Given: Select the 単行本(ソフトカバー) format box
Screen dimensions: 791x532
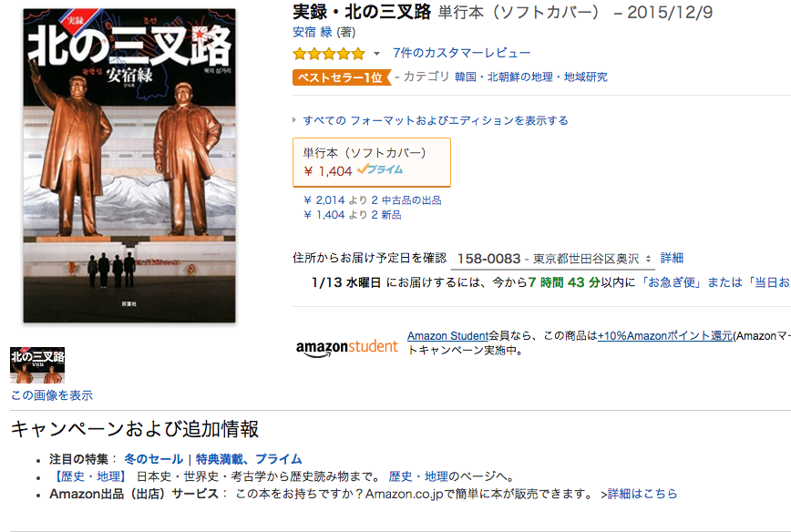Looking at the screenshot, I should tap(372, 162).
